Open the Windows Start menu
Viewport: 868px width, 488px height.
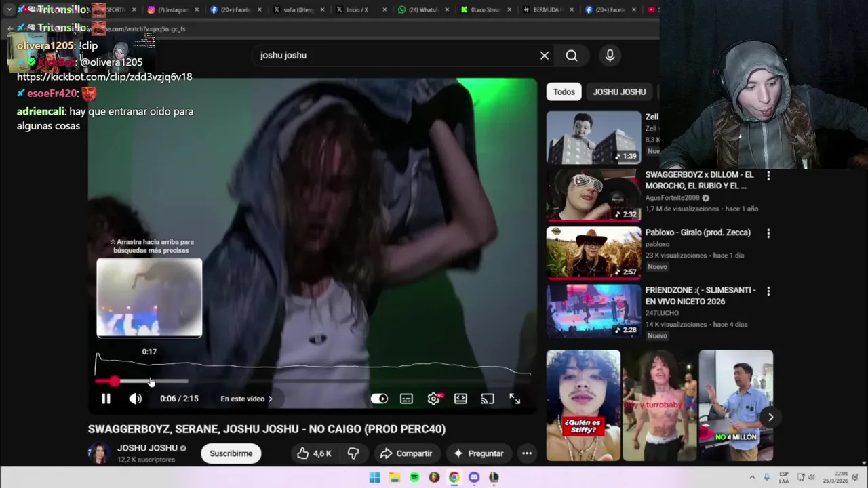374,477
